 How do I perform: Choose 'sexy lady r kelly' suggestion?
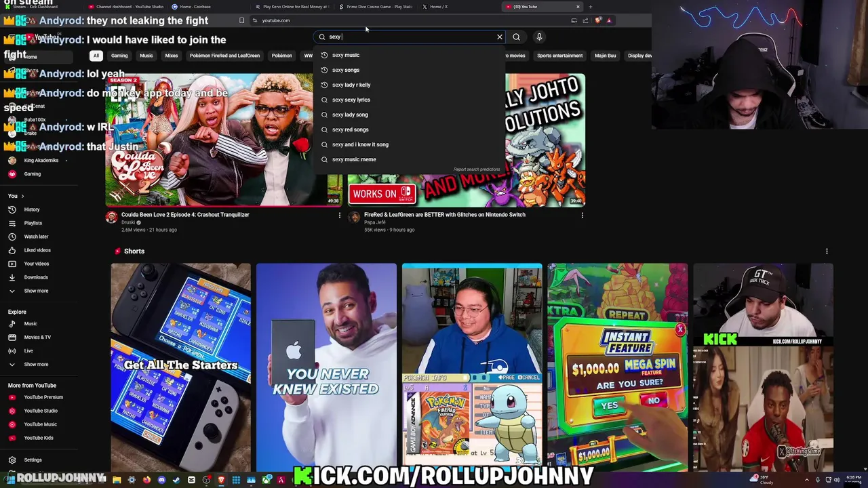point(409,85)
